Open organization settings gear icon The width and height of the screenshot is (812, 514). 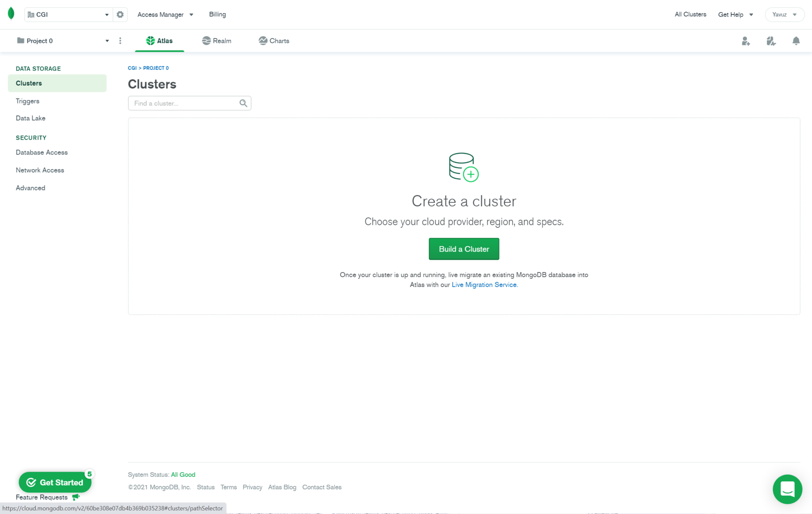120,14
